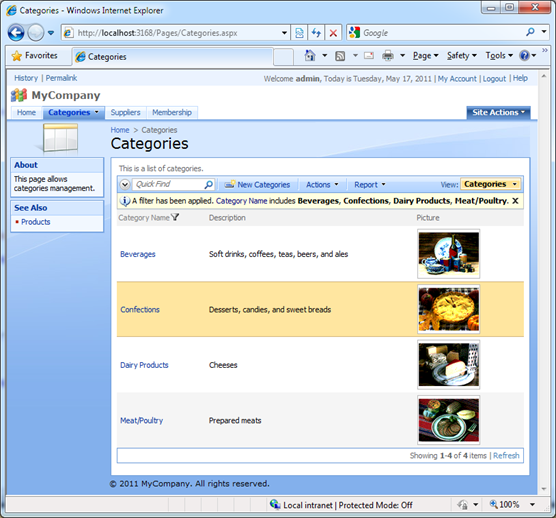This screenshot has width=556, height=518.
Task: Click the red Stop loading icon
Action: click(333, 33)
